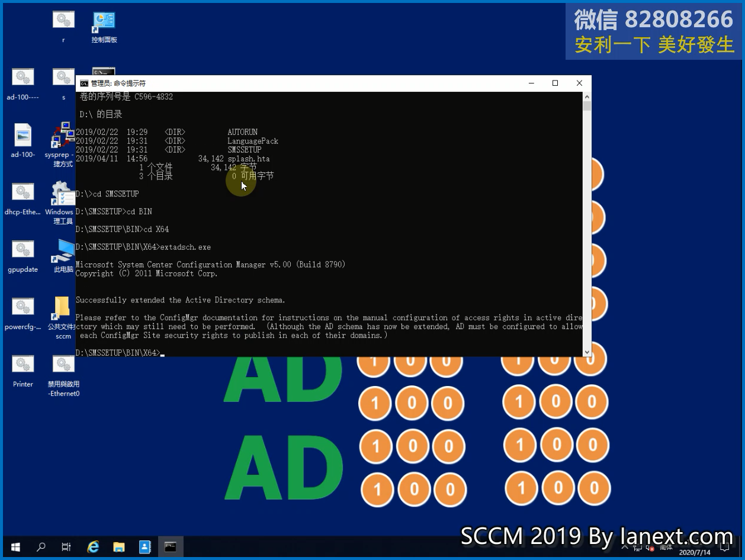The width and height of the screenshot is (745, 560).
Task: Select the powercfg batch file icon
Action: coord(23,314)
